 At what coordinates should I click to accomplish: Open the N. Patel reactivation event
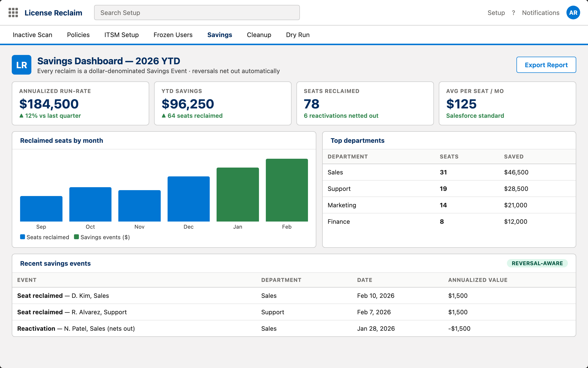(x=76, y=329)
